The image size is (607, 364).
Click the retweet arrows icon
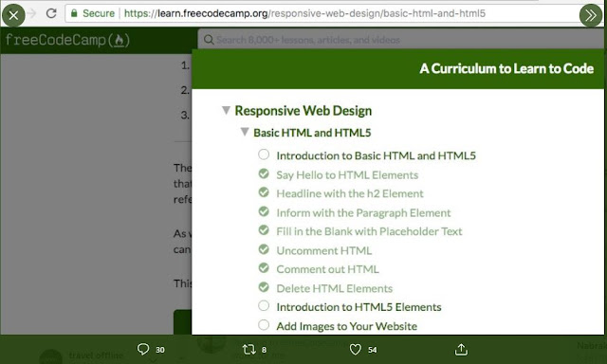click(248, 350)
